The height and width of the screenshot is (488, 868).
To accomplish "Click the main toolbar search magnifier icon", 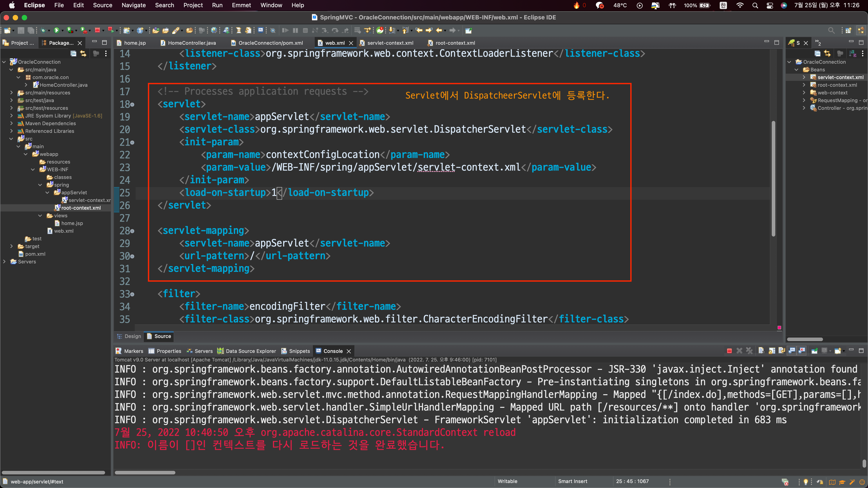I will (x=831, y=31).
